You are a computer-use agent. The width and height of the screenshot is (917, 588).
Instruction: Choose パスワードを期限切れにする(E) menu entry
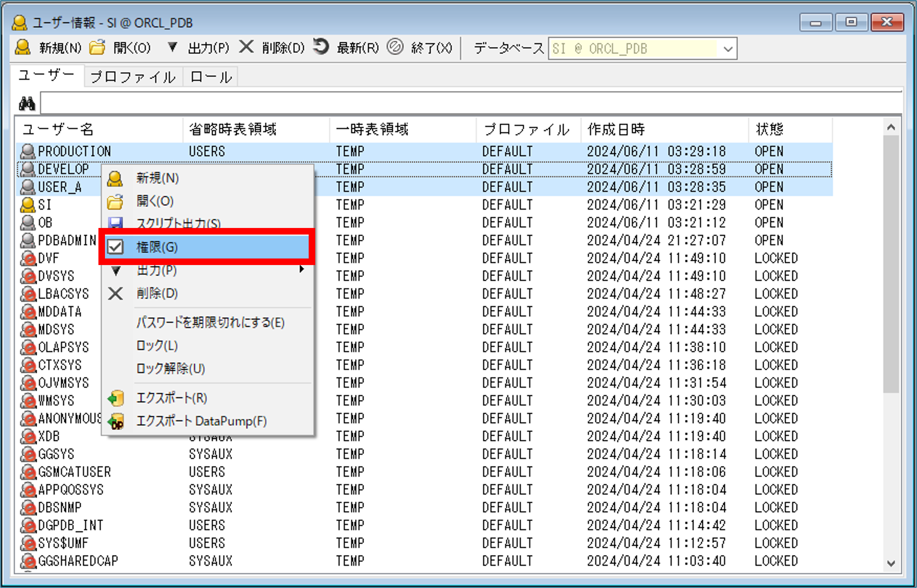point(210,323)
